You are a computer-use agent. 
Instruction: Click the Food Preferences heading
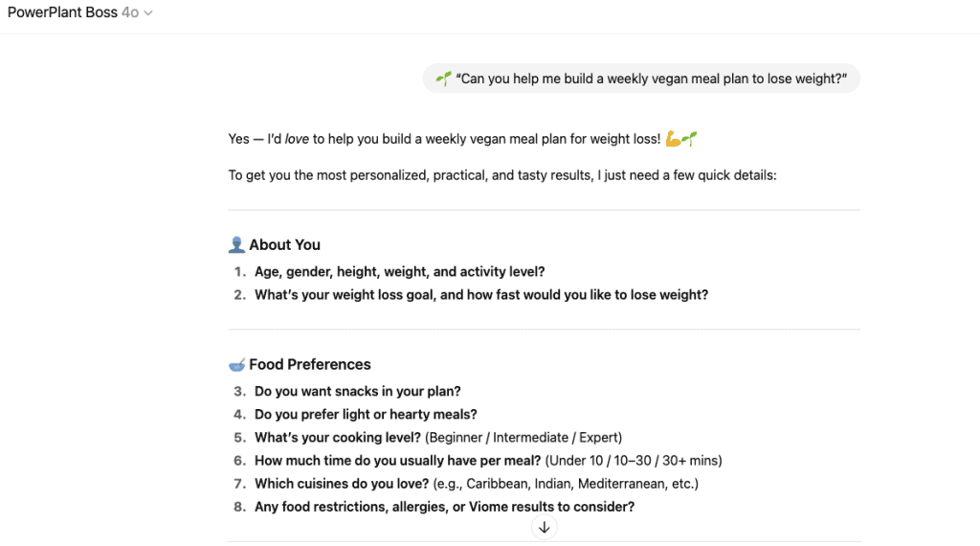(309, 364)
